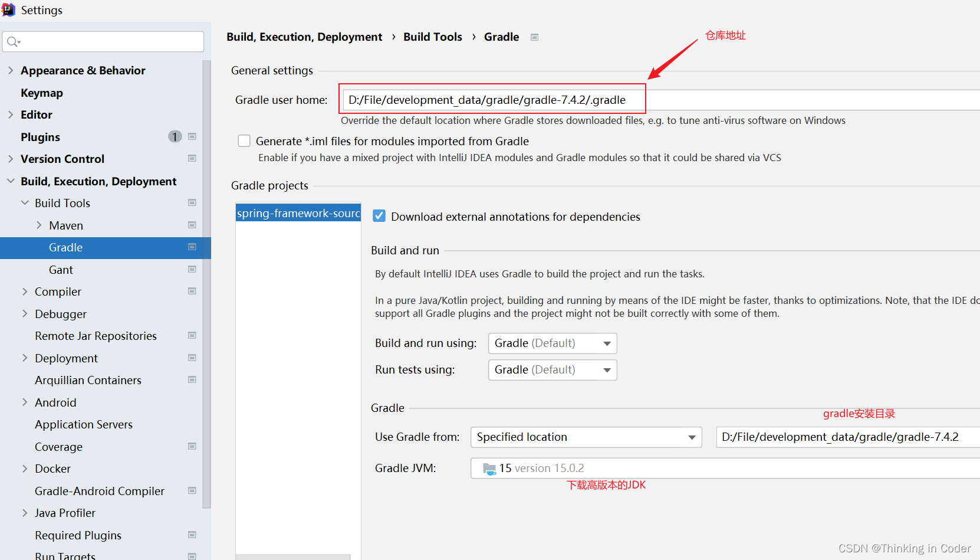
Task: Click the Plugins update badge showing 1
Action: pyautogui.click(x=175, y=137)
